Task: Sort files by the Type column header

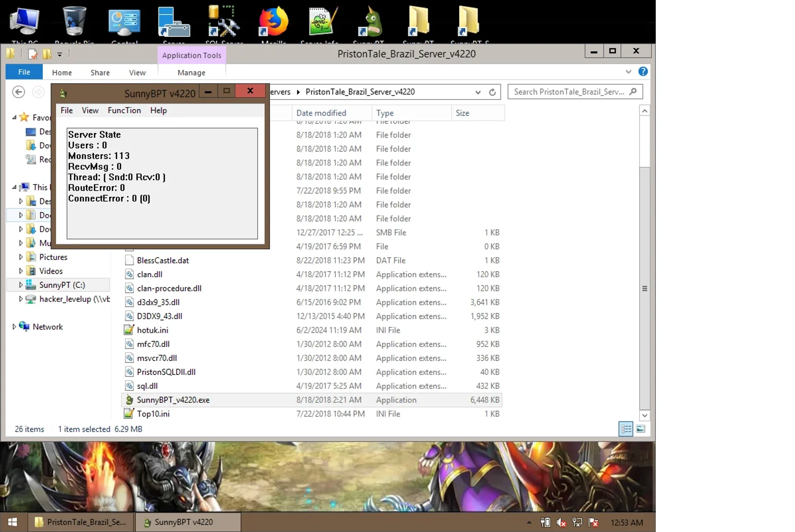Action: [x=412, y=113]
